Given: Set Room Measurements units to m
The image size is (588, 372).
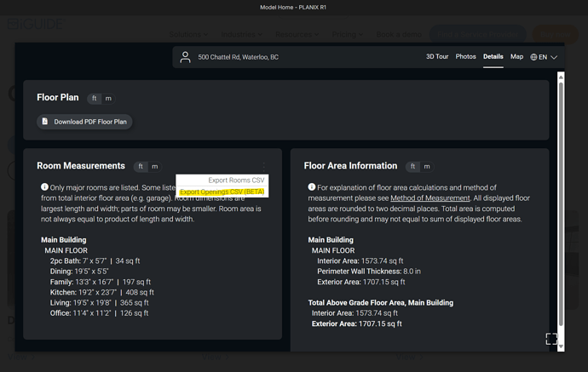Looking at the screenshot, I should (154, 166).
